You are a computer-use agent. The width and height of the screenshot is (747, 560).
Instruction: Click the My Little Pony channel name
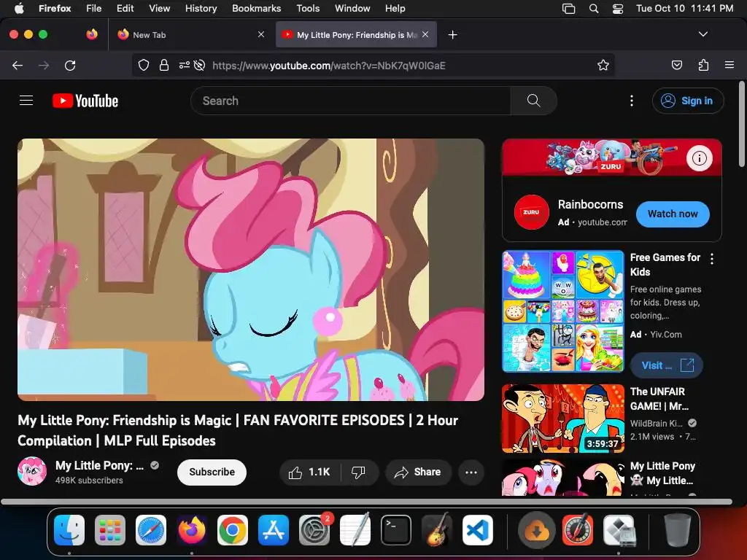click(99, 465)
